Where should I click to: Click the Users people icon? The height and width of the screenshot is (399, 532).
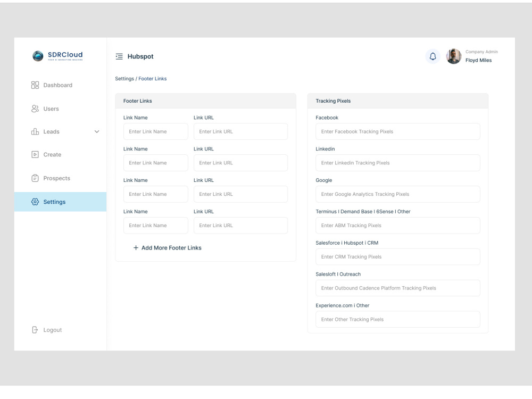coord(35,109)
